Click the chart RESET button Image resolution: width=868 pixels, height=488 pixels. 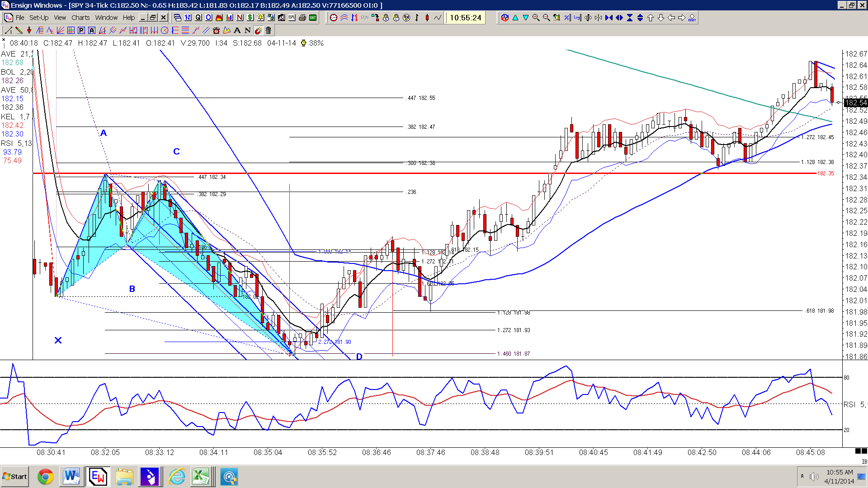(692, 18)
